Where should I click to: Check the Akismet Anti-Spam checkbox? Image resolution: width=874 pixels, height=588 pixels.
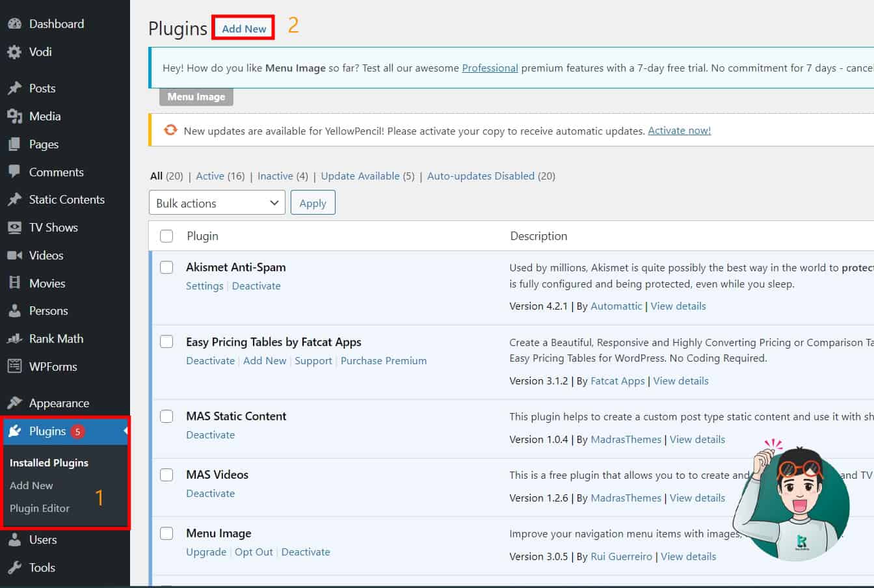click(166, 267)
